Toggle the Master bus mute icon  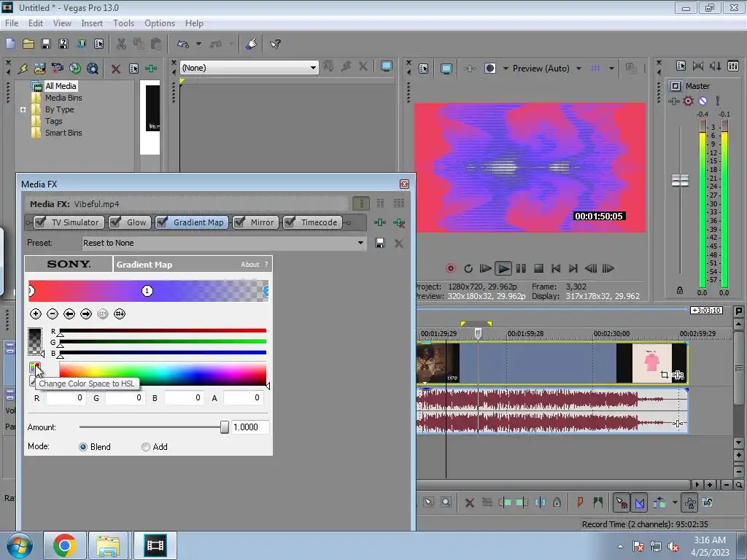[x=703, y=101]
